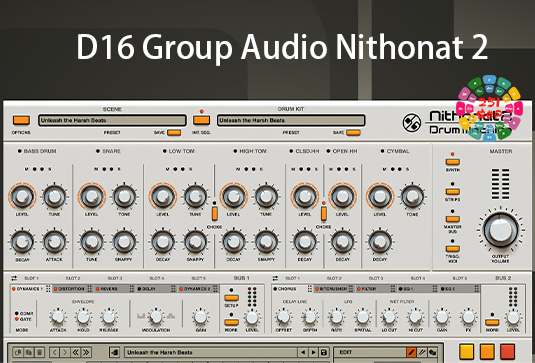Select GATE mode radio option
535x363 pixels.
pyautogui.click(x=16, y=319)
